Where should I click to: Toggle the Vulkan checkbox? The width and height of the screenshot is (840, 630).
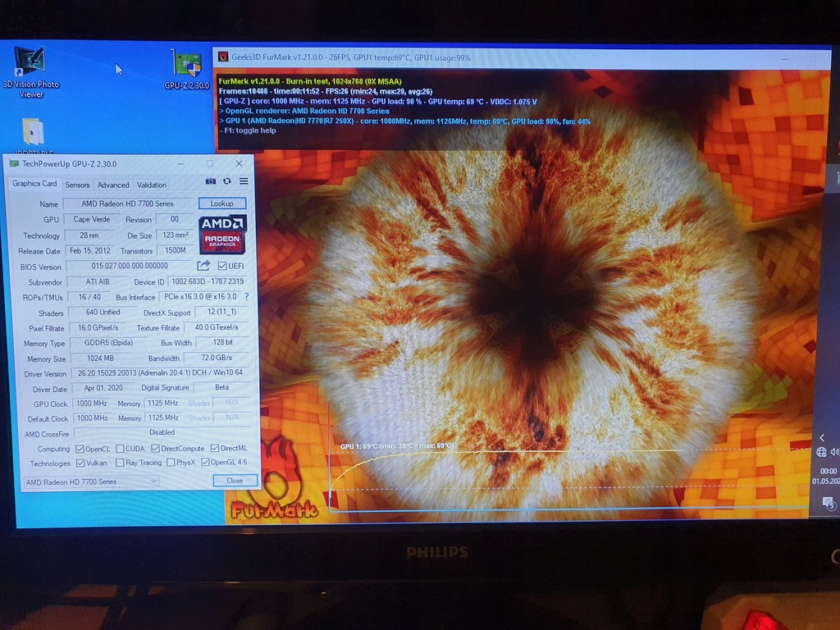tap(80, 463)
